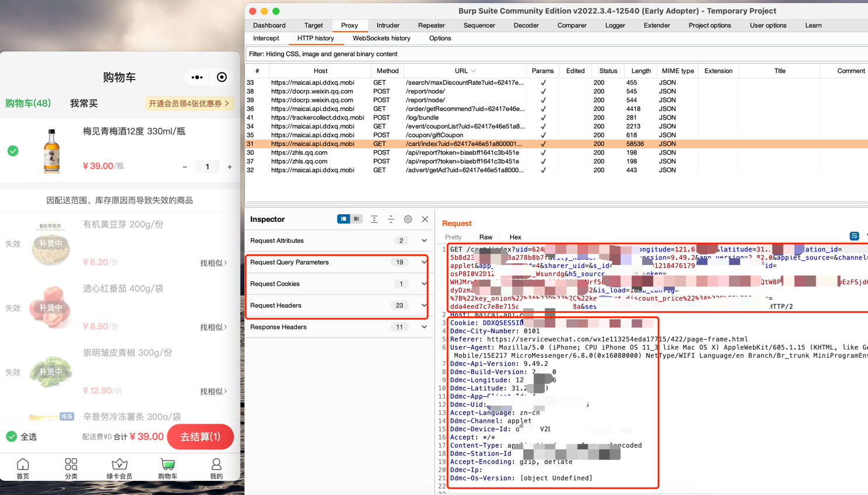Open 透心红番茄 product thumbnail
The height and width of the screenshot is (495, 868).
point(51,307)
